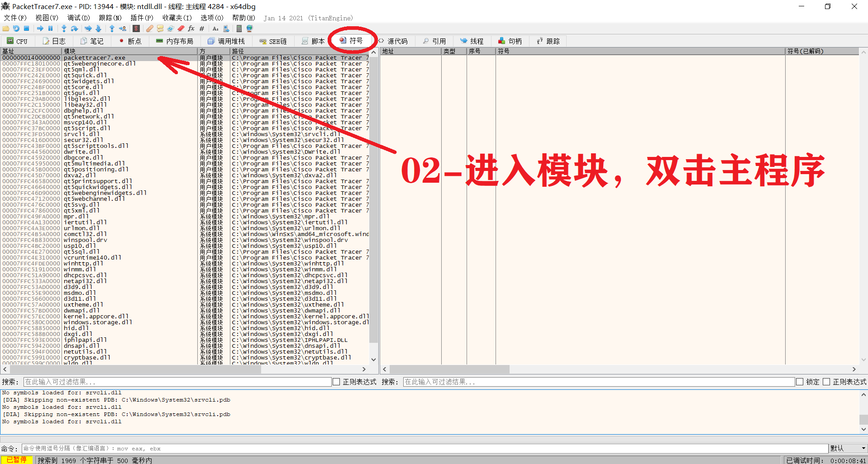Switch to the 笔记 (Notes) tab

point(92,41)
